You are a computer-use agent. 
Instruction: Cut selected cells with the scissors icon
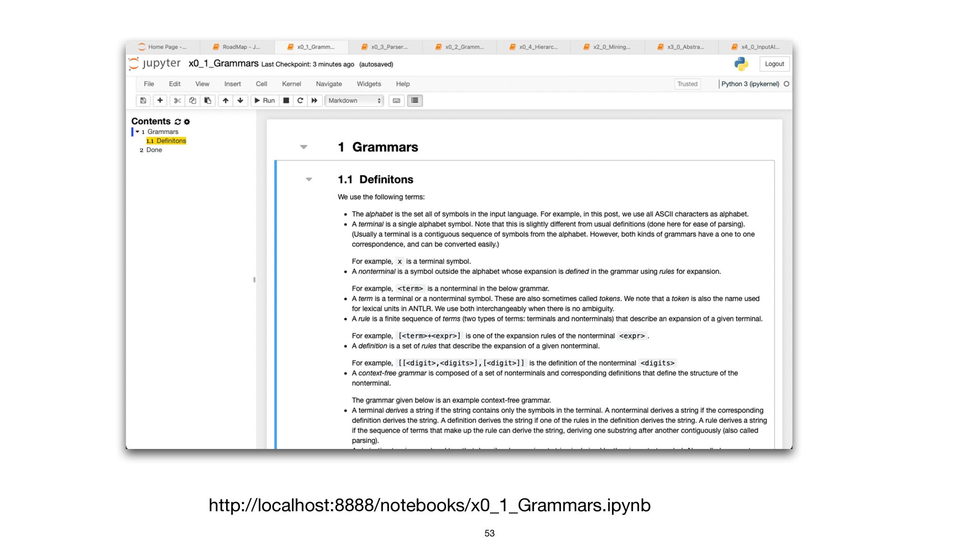click(178, 101)
